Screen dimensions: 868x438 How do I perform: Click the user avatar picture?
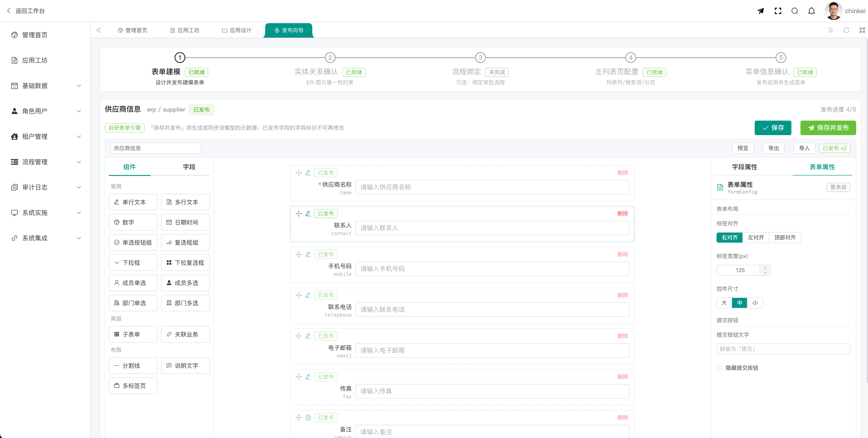coord(833,11)
